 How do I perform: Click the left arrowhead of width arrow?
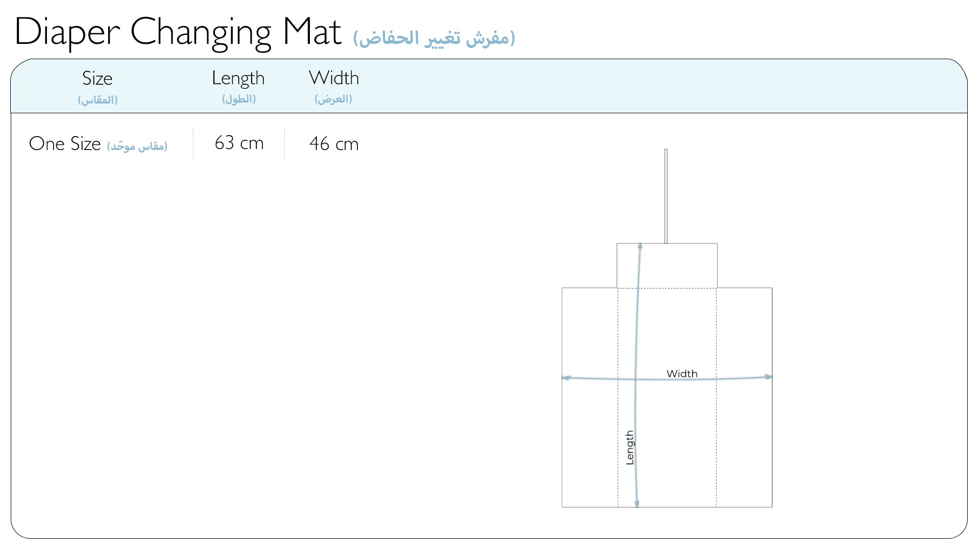(x=566, y=378)
